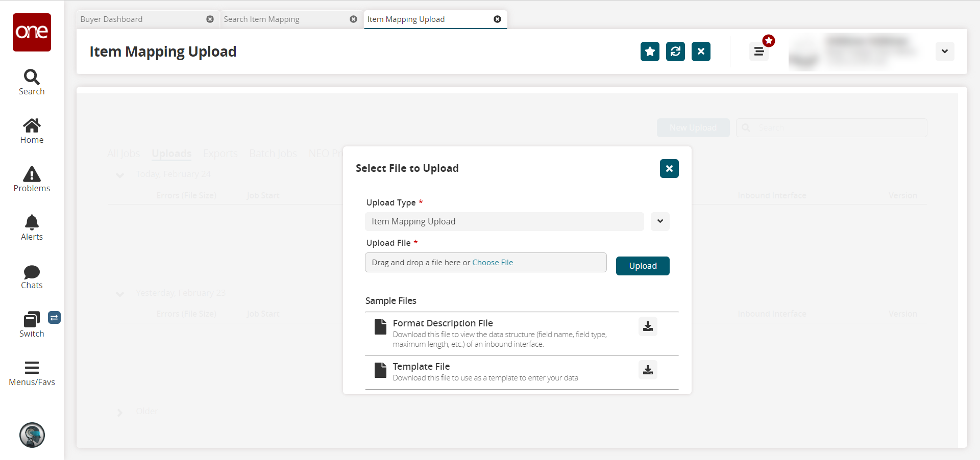Click the Search magnifier icon in sidebar
This screenshot has height=460, width=980.
coord(32,78)
